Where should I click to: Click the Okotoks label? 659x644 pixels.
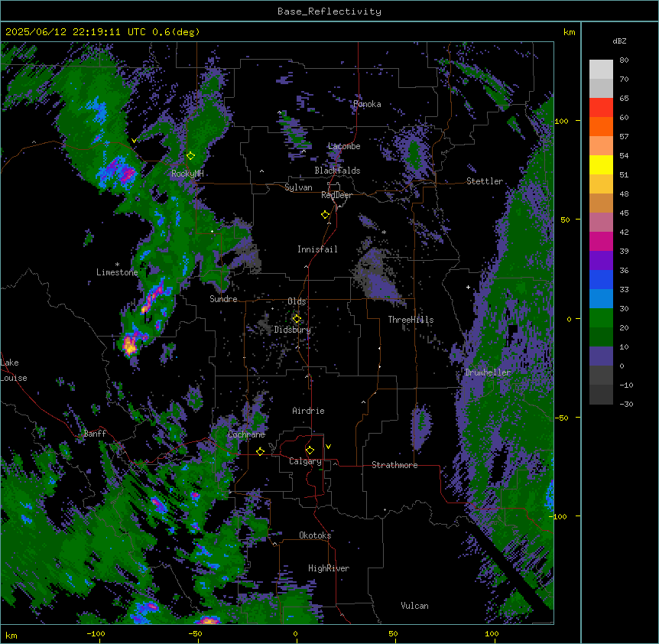coord(315,535)
